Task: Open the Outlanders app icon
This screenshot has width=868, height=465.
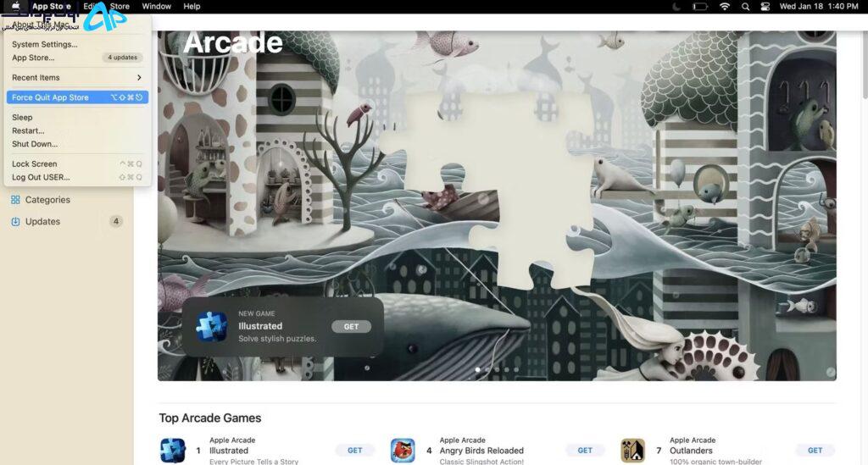Action: [632, 450]
